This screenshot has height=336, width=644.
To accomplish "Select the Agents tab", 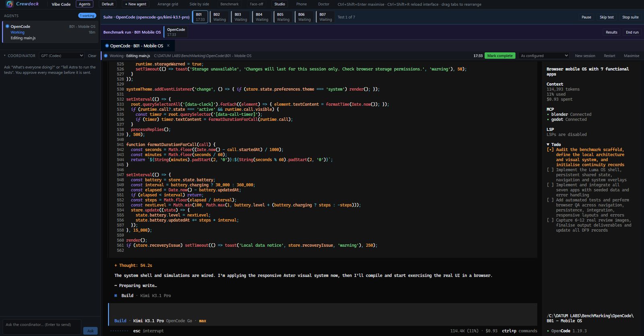I will coord(85,4).
